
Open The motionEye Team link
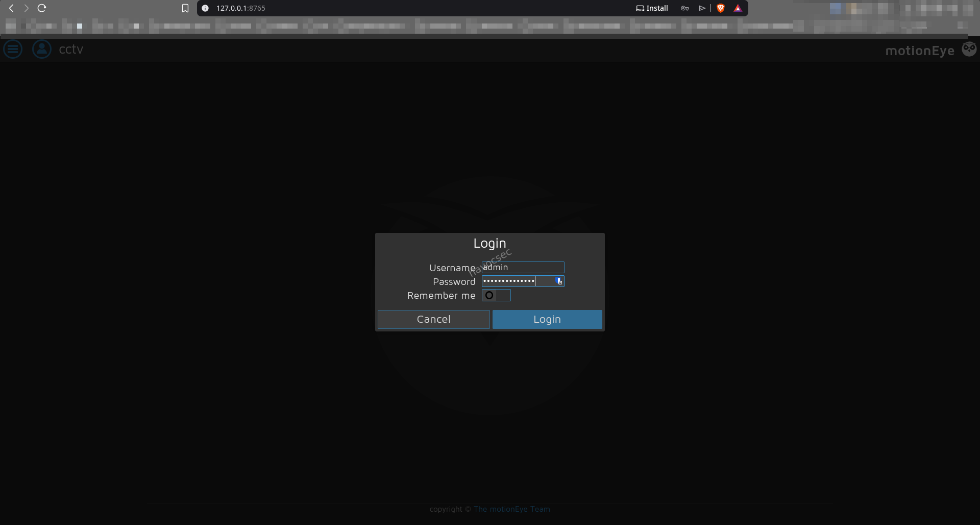point(511,509)
